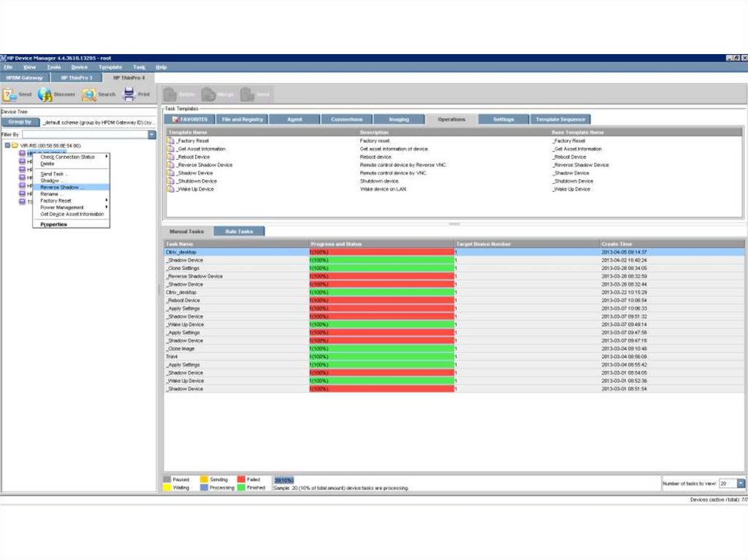The image size is (748, 560).
Task: Choose Reverse Shadow from the context menu
Action: [x=61, y=187]
